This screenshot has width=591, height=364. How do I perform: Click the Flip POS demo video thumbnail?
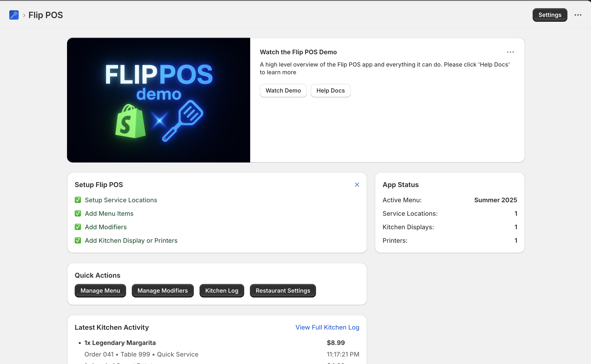coord(159,100)
